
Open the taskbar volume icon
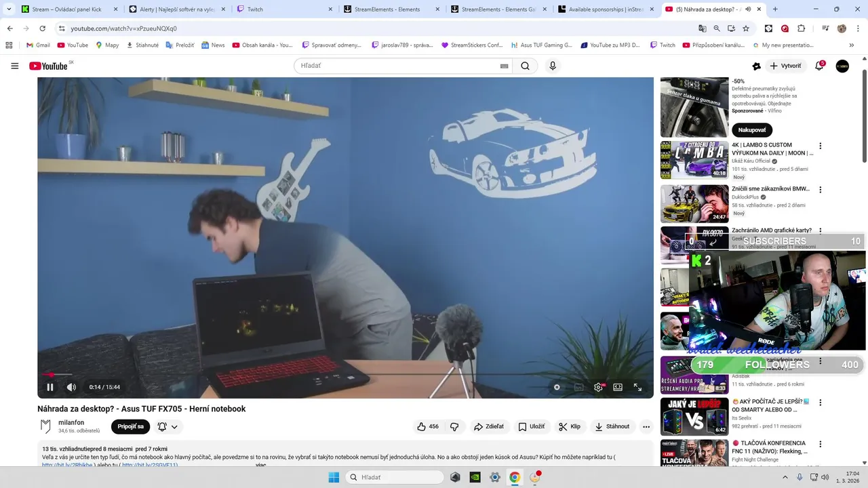(x=825, y=477)
